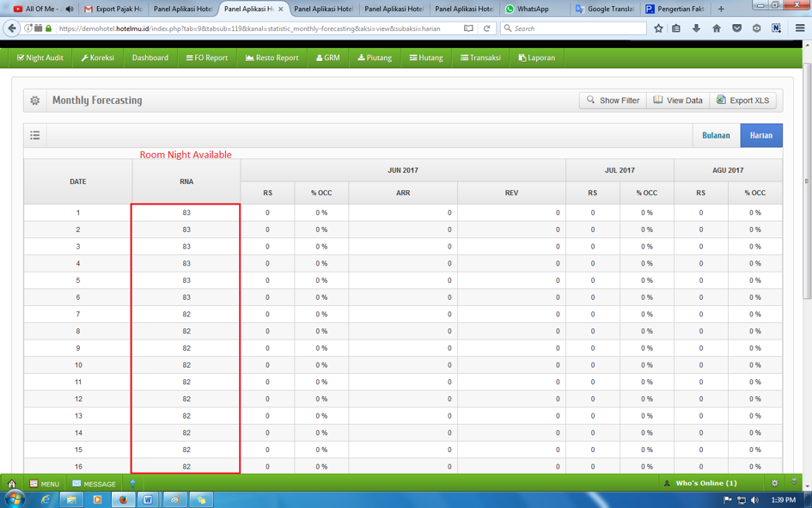Mute the All Of Me tab audio

[x=70, y=9]
